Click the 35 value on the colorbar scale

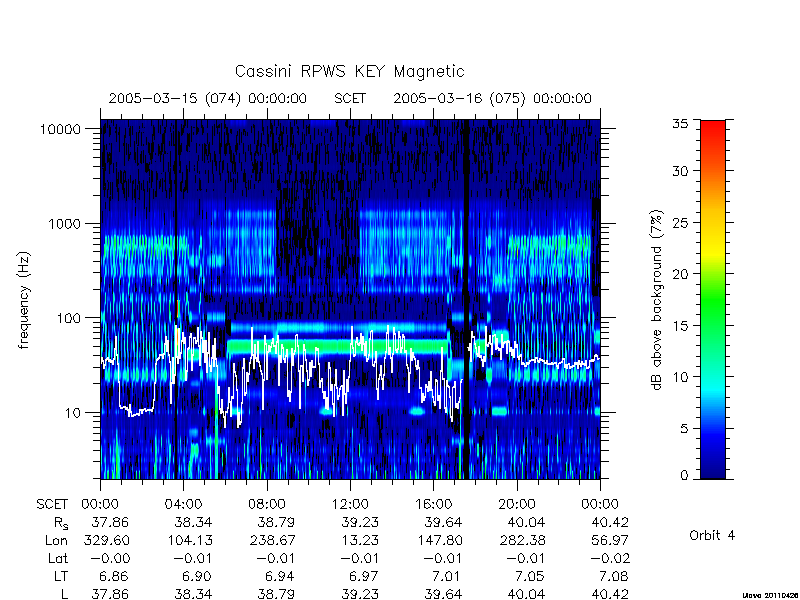tap(680, 124)
